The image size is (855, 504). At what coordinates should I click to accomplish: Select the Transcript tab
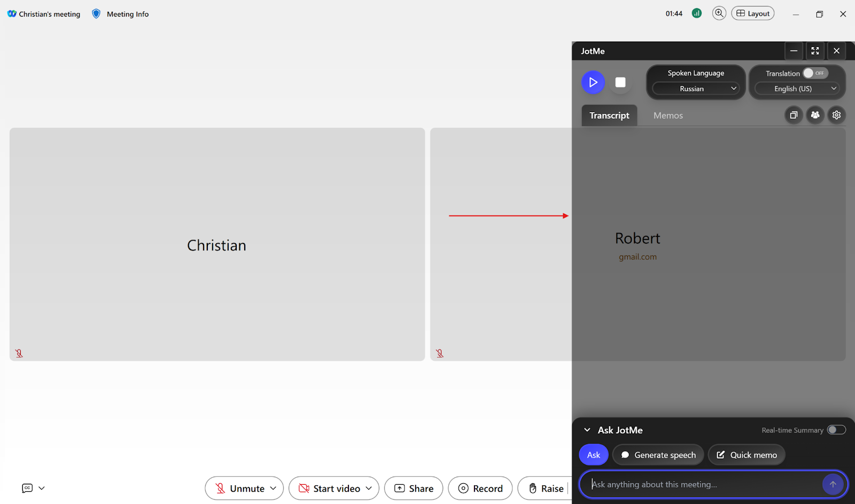click(x=609, y=115)
